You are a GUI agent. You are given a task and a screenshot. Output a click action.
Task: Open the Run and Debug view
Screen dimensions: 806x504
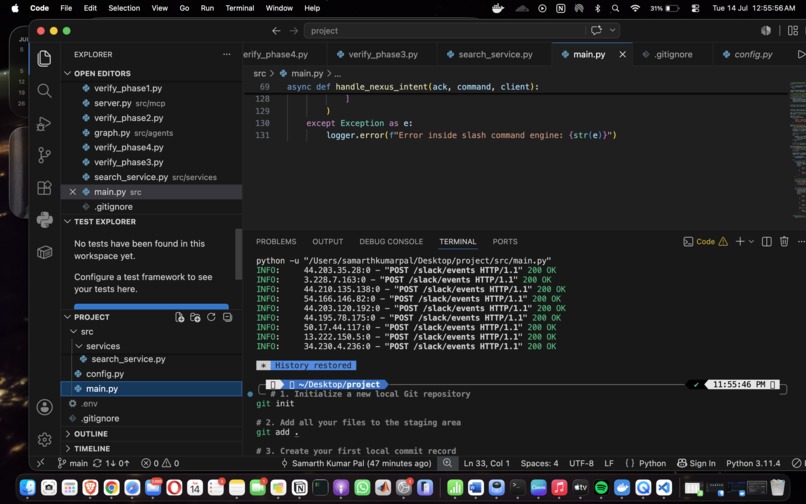pos(45,123)
